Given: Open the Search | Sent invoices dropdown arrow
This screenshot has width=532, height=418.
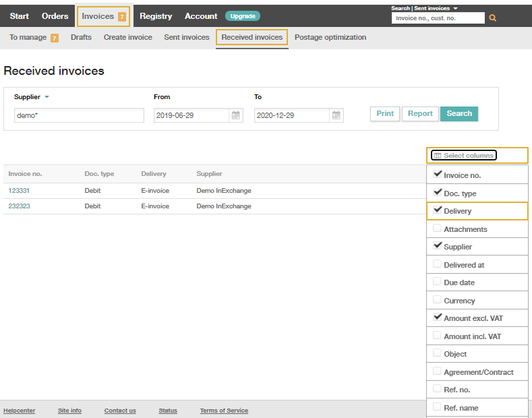Looking at the screenshot, I should [x=455, y=9].
